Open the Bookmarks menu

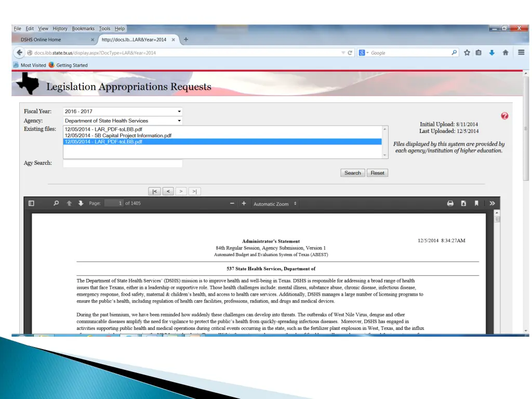coord(83,29)
